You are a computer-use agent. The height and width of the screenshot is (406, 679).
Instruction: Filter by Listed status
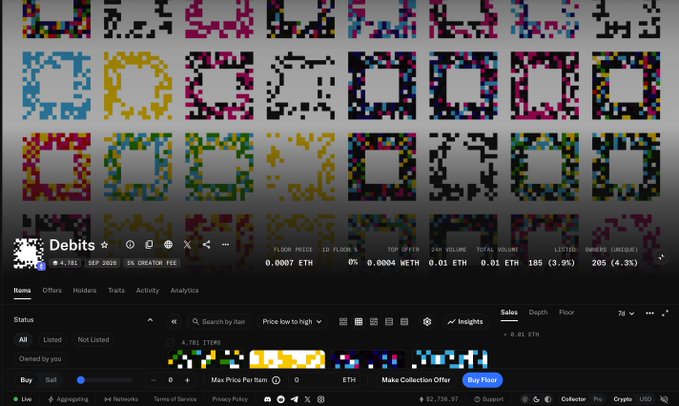[52, 340]
